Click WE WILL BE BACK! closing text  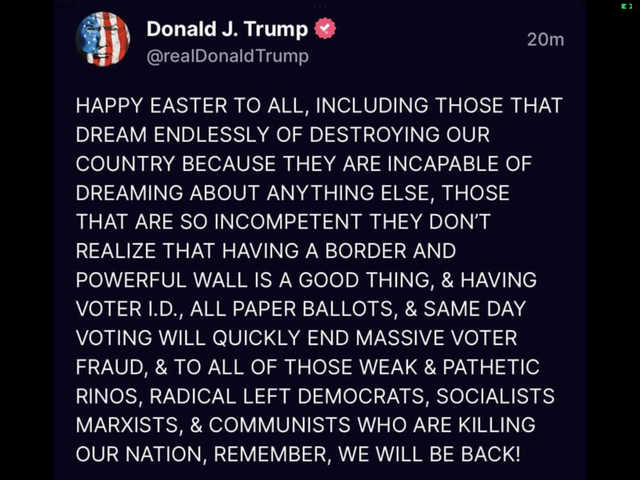[x=429, y=455]
